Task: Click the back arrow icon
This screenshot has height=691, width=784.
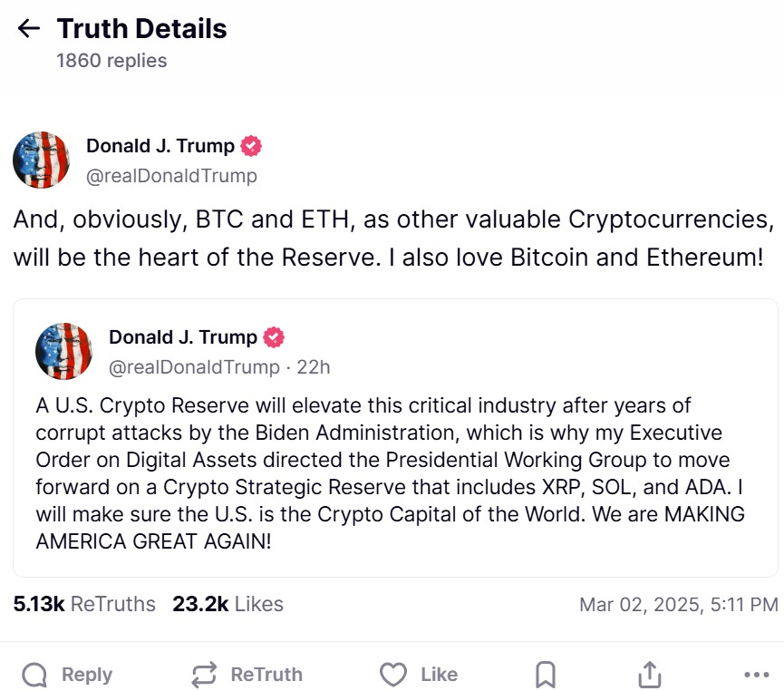Action: coord(29,29)
